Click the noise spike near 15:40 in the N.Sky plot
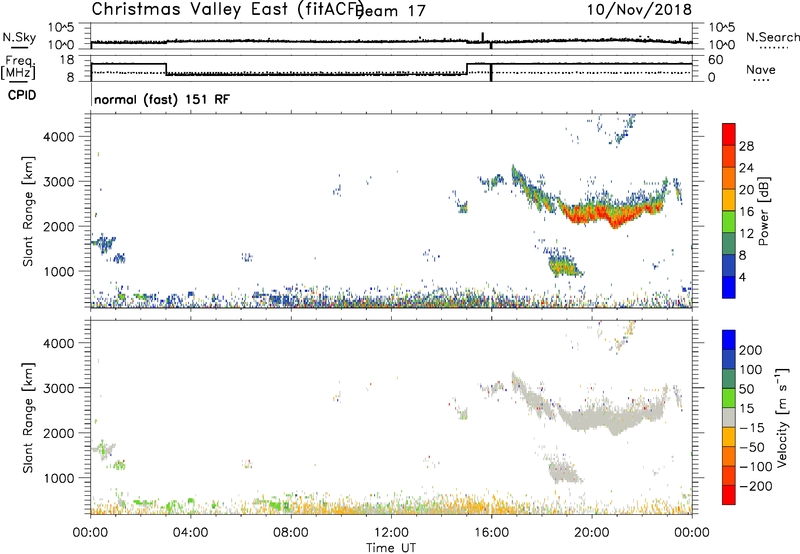The height and width of the screenshot is (554, 800). point(482,37)
